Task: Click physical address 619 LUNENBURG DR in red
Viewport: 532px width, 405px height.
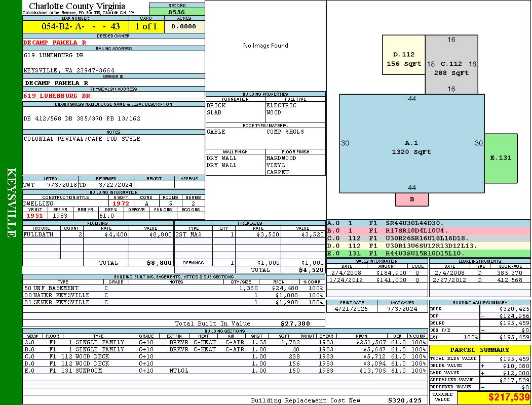Action: click(x=57, y=96)
